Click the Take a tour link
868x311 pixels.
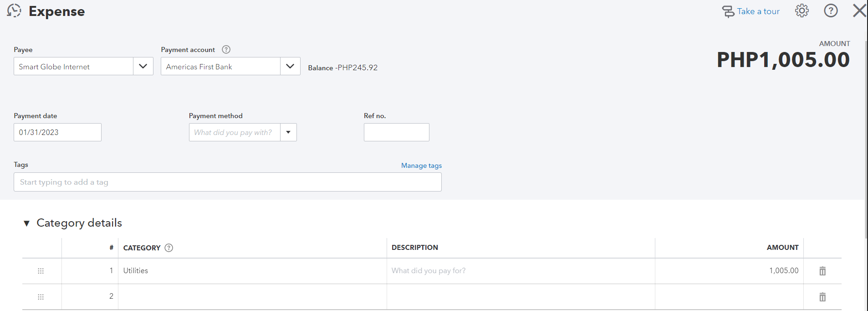pyautogui.click(x=758, y=11)
